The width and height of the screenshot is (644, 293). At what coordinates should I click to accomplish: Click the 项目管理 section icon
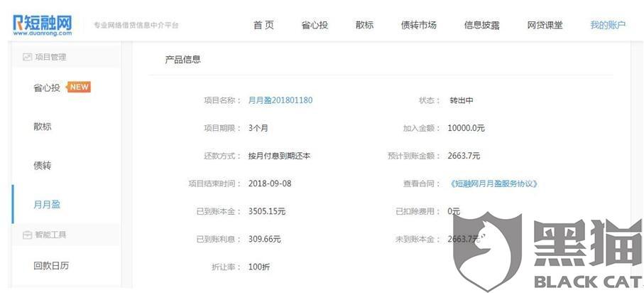(27, 57)
